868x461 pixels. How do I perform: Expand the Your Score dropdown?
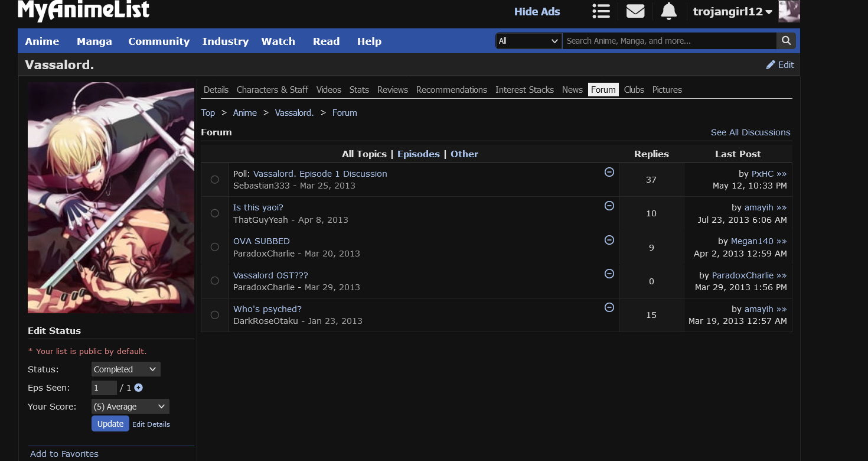coord(130,407)
